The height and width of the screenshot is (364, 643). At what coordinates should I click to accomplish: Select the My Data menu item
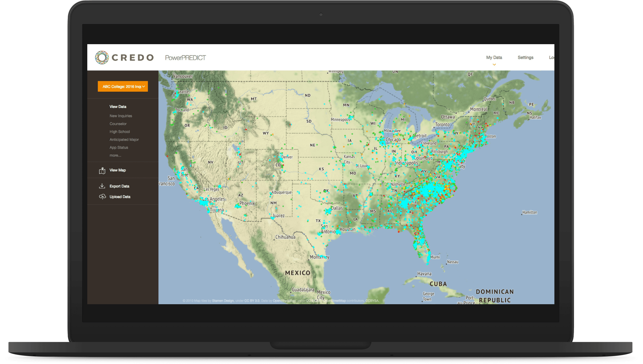494,57
